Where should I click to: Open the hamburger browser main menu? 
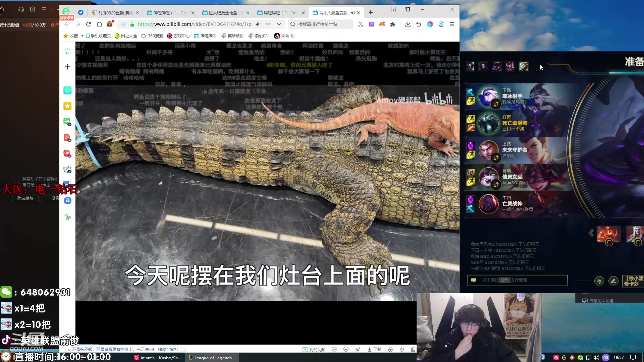pos(452,24)
